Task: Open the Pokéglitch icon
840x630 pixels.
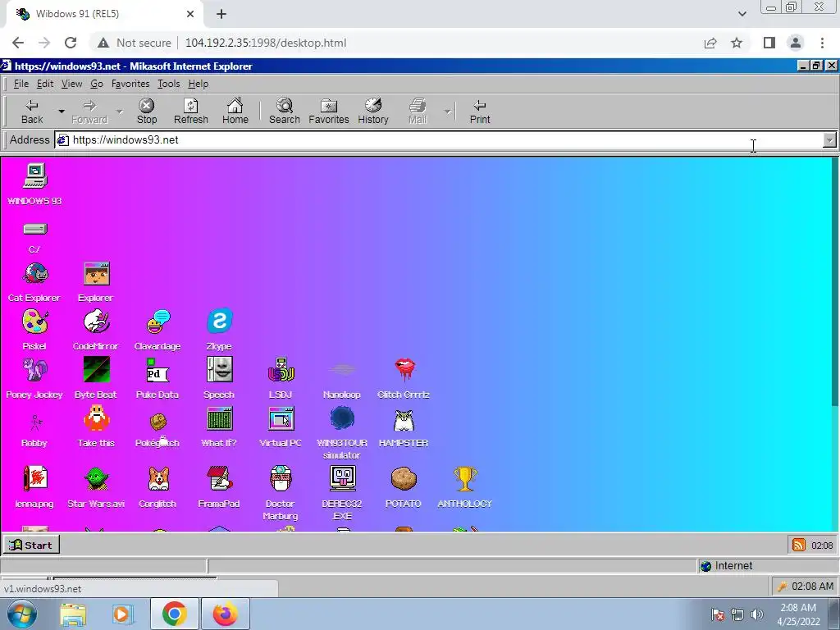Action: [158, 422]
